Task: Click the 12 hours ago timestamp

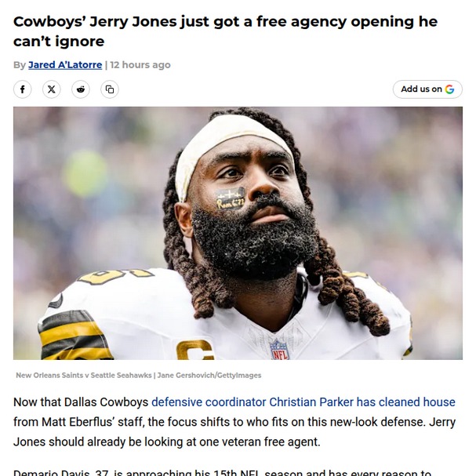Action: [x=140, y=64]
